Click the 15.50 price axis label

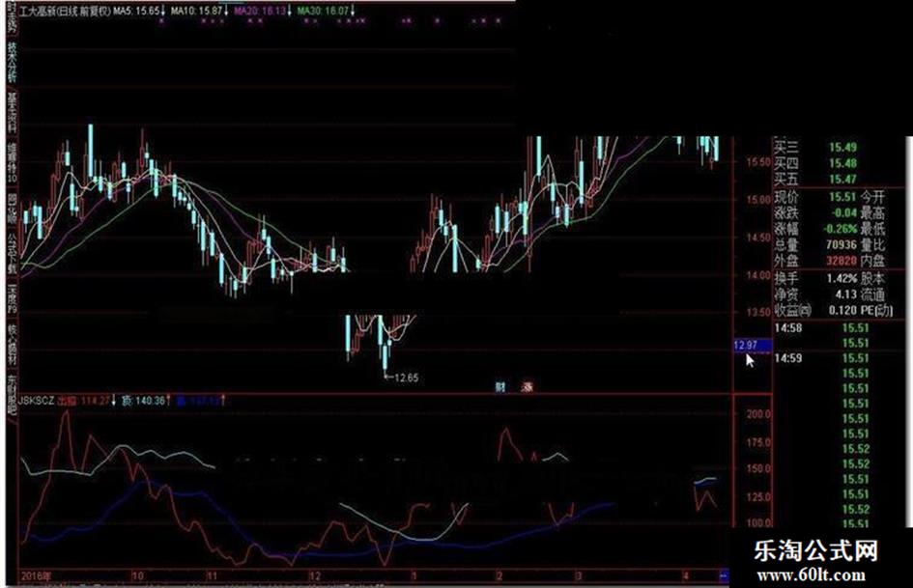pyautogui.click(x=758, y=162)
